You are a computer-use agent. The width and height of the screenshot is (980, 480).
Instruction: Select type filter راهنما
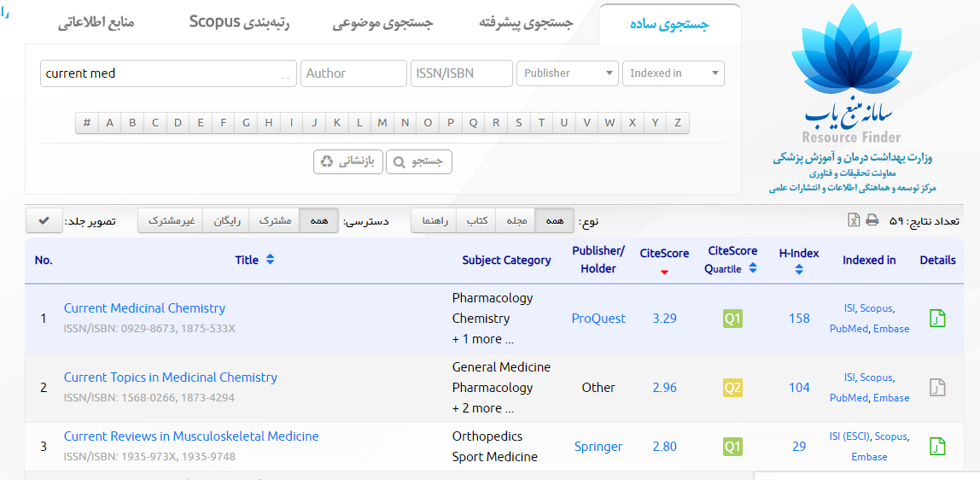point(434,220)
